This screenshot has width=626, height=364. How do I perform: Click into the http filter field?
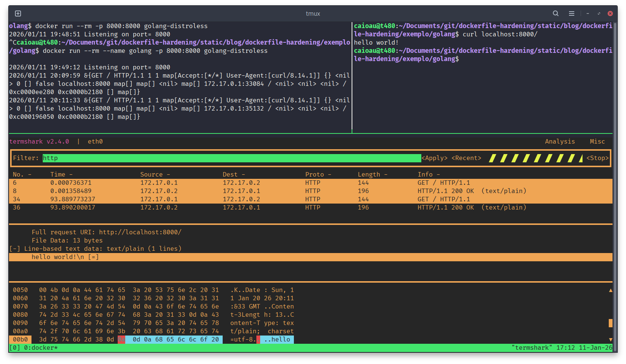(232, 158)
